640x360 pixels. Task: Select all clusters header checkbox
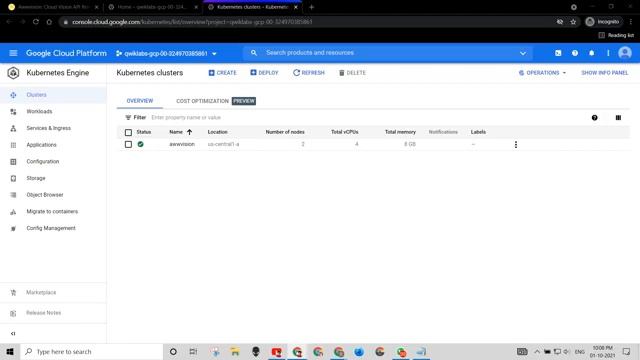[x=128, y=132]
